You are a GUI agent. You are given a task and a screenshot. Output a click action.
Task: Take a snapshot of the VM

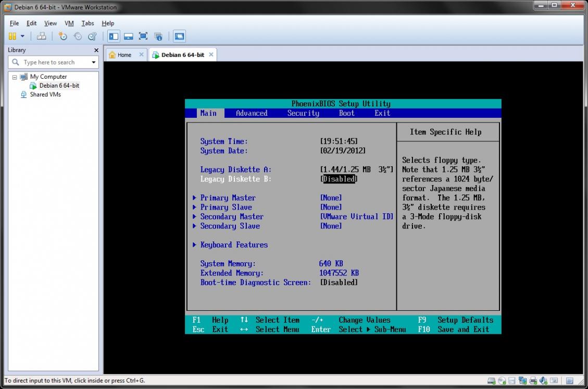pyautogui.click(x=62, y=36)
